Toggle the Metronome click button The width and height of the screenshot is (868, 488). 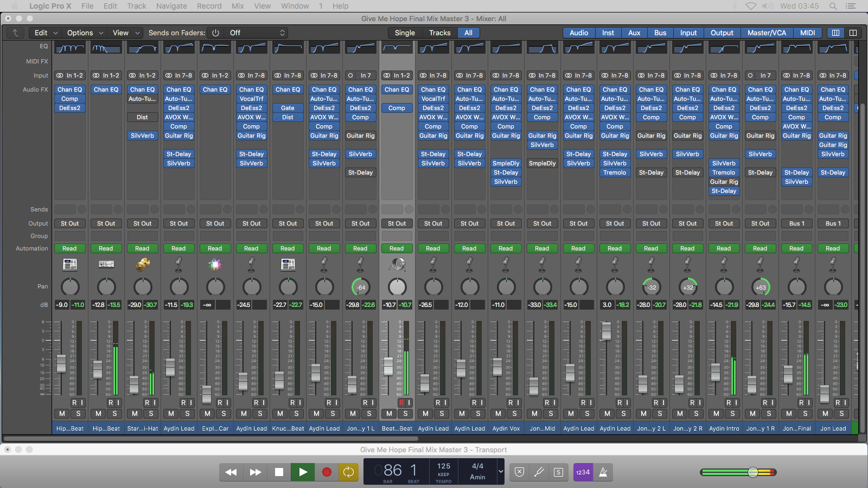click(603, 472)
